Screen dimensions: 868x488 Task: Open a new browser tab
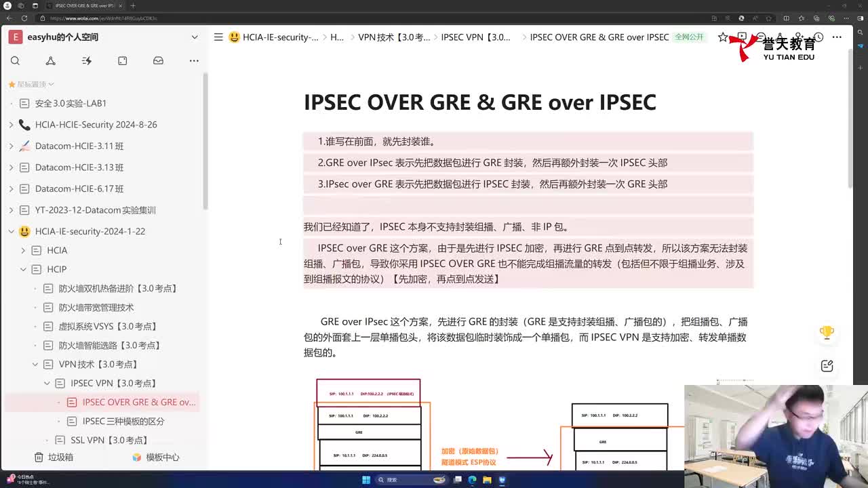pos(133,5)
